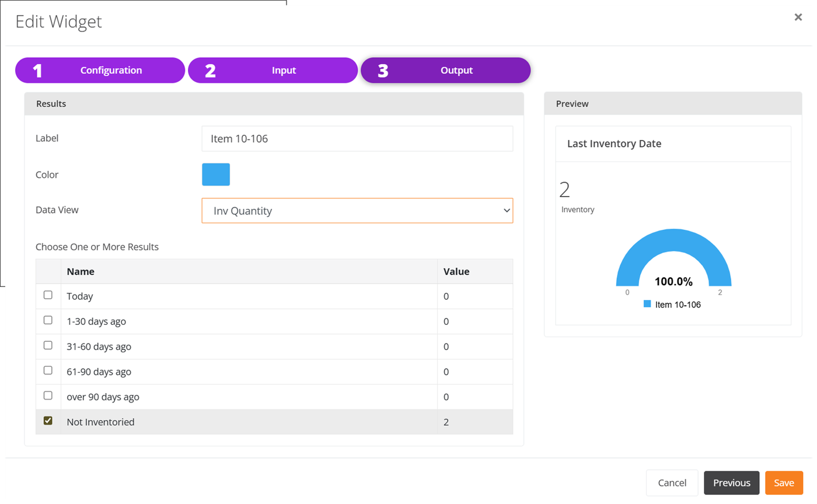Click the 'Last Inventory Date' preview title

pyautogui.click(x=614, y=143)
